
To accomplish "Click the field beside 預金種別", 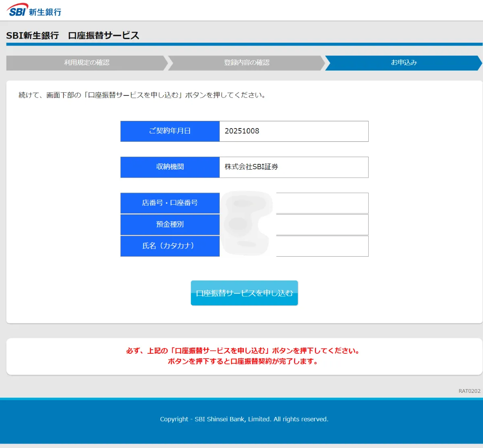I will pos(322,225).
